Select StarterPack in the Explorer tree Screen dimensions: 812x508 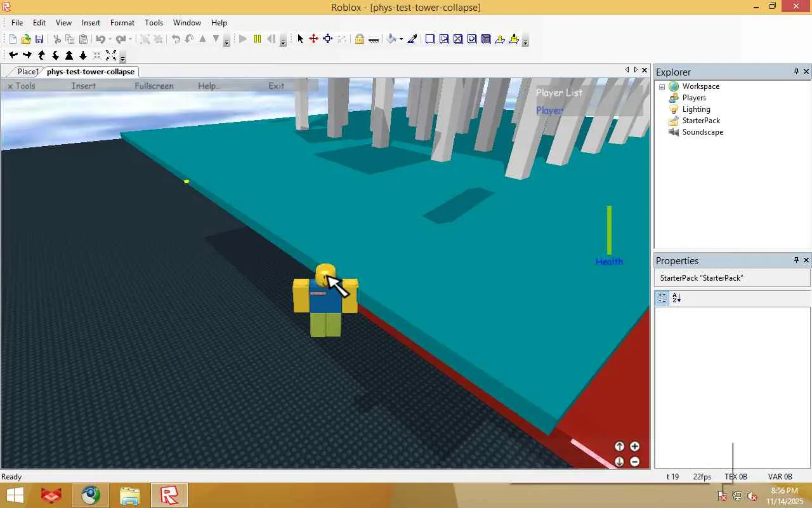click(x=701, y=121)
